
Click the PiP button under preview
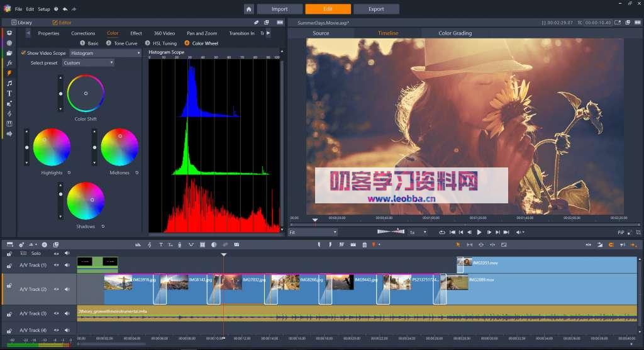pyautogui.click(x=621, y=232)
